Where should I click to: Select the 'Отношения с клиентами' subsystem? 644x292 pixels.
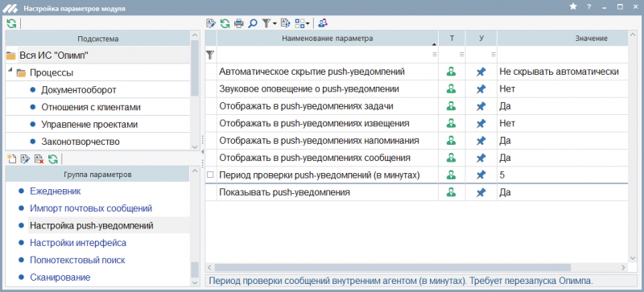tap(91, 107)
